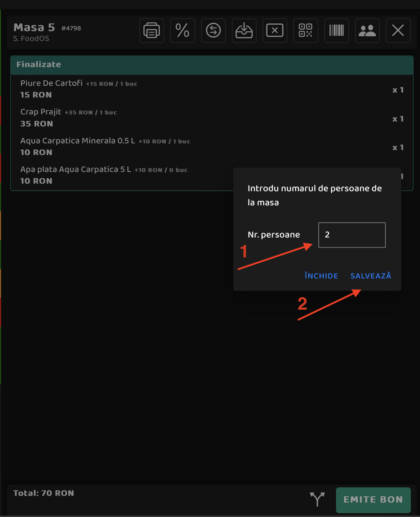420x517 pixels.
Task: Click the split bill fork icon
Action: (x=317, y=499)
